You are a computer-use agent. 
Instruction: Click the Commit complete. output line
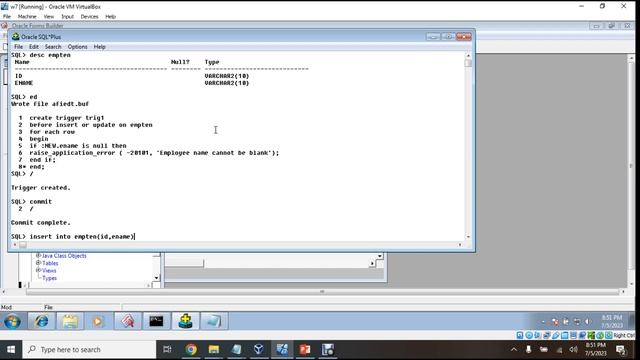point(41,222)
